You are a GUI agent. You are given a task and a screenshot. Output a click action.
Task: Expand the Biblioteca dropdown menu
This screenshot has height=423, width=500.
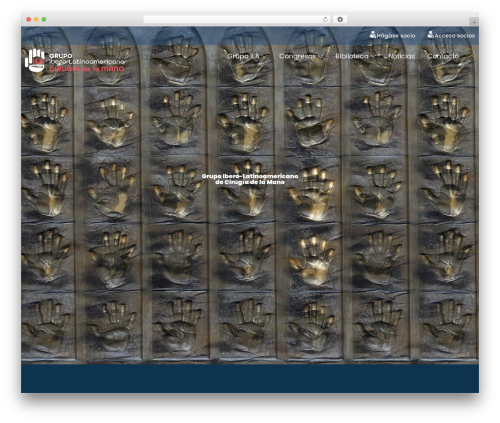pyautogui.click(x=355, y=56)
